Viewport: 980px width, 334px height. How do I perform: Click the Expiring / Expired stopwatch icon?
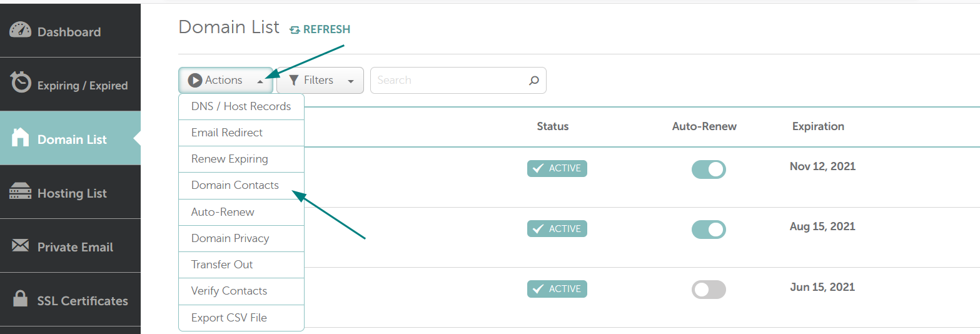pos(21,82)
